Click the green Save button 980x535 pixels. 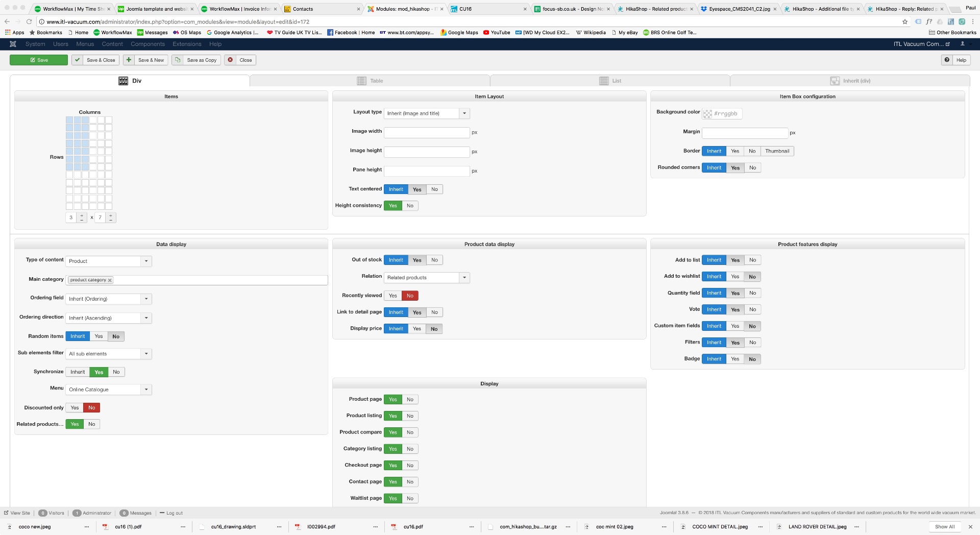coord(39,60)
